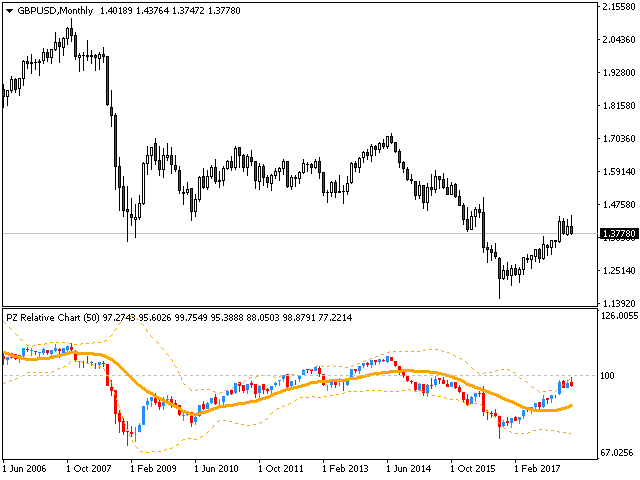The width and height of the screenshot is (640, 480).
Task: Select the 2.15580 price axis label
Action: click(x=619, y=7)
